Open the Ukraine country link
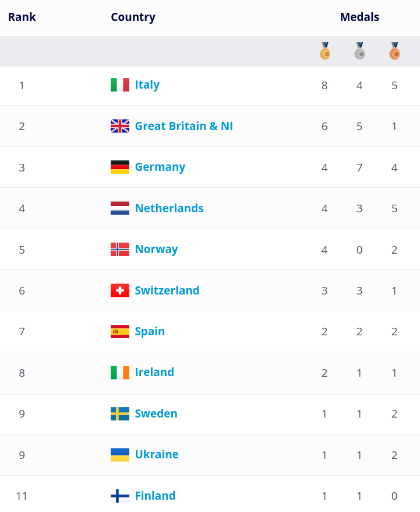420x512 pixels. 157,454
